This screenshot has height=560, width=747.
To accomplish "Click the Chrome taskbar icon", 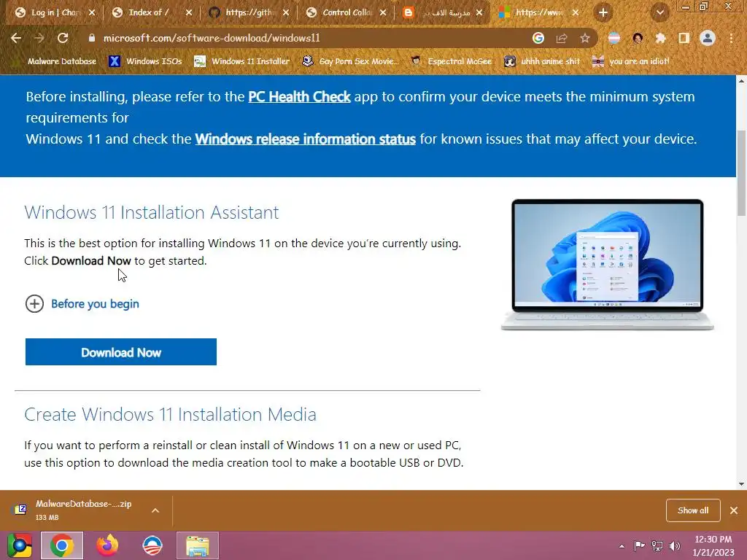I will 62,545.
